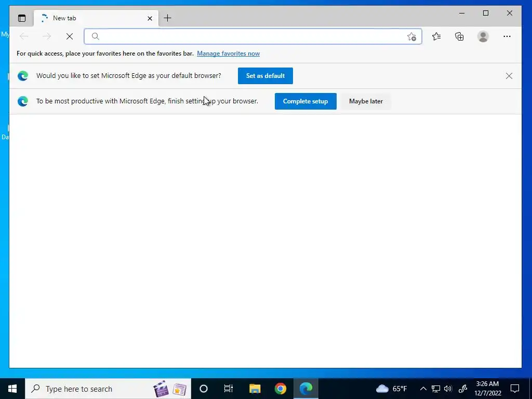Stop loading the page

click(70, 36)
